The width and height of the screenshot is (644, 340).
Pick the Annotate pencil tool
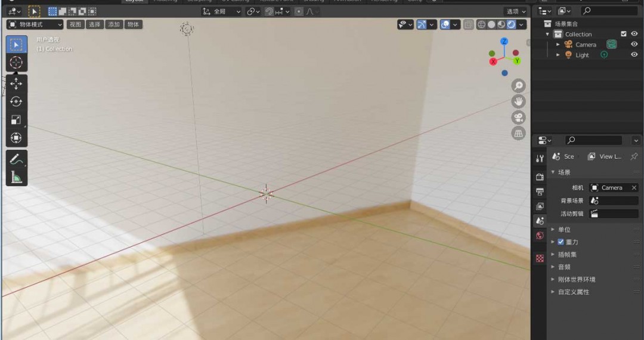pyautogui.click(x=16, y=159)
